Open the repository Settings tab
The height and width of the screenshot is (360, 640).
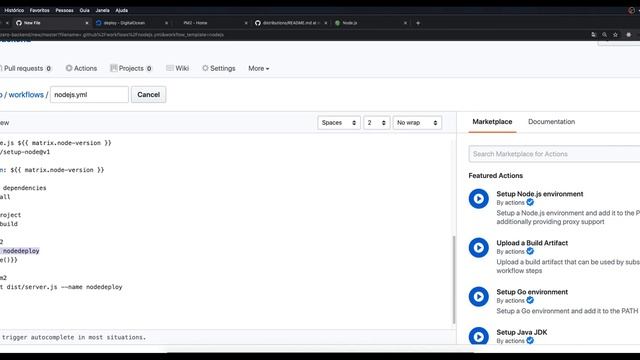coord(219,68)
